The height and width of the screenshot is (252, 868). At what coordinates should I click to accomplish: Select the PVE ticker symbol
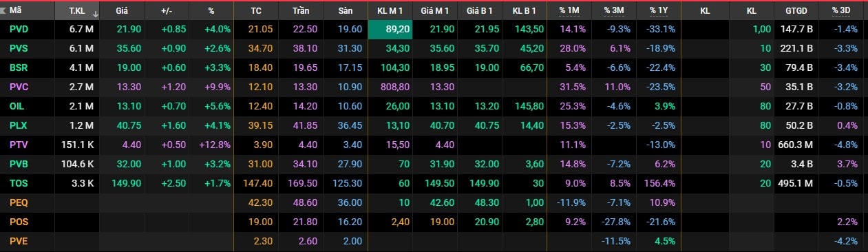pyautogui.click(x=19, y=242)
